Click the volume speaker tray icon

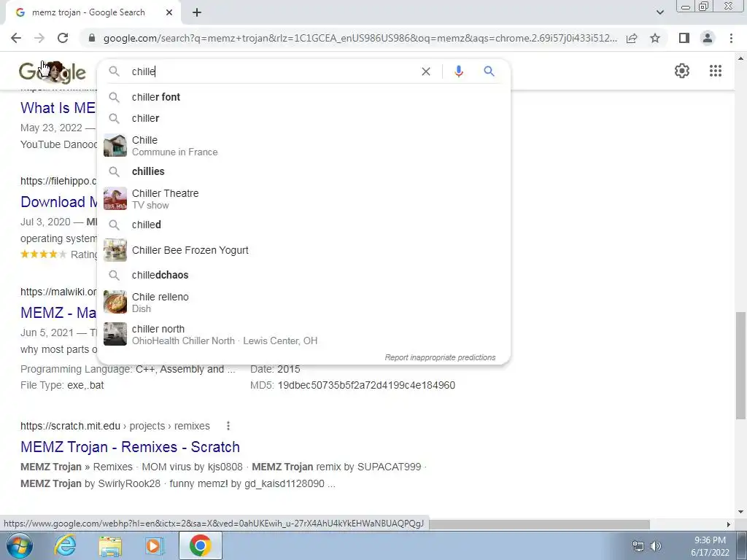(656, 546)
